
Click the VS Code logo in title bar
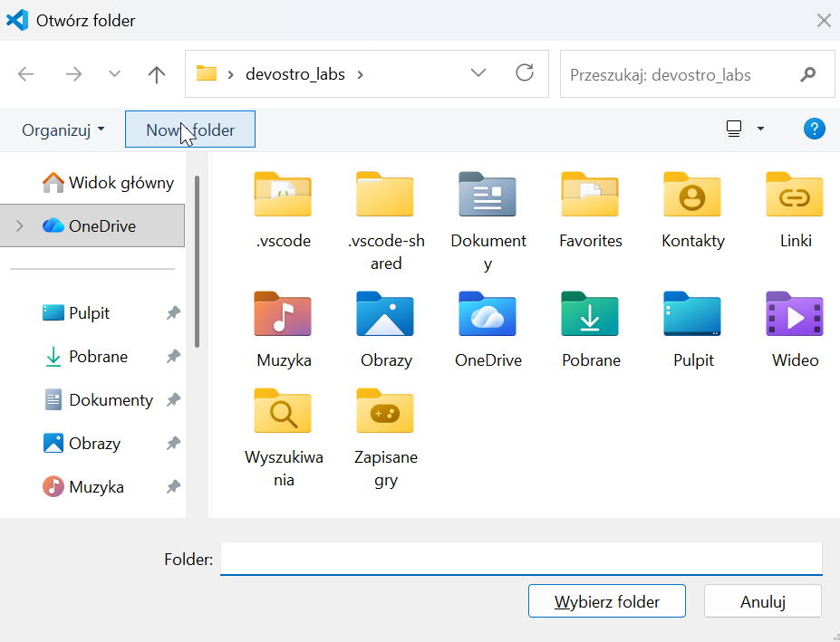16,20
